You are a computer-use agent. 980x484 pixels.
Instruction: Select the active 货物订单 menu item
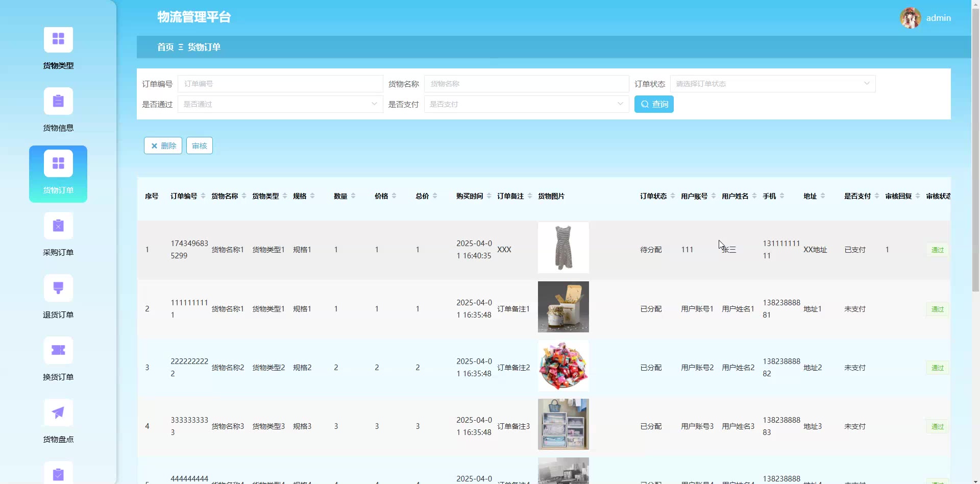click(x=58, y=174)
